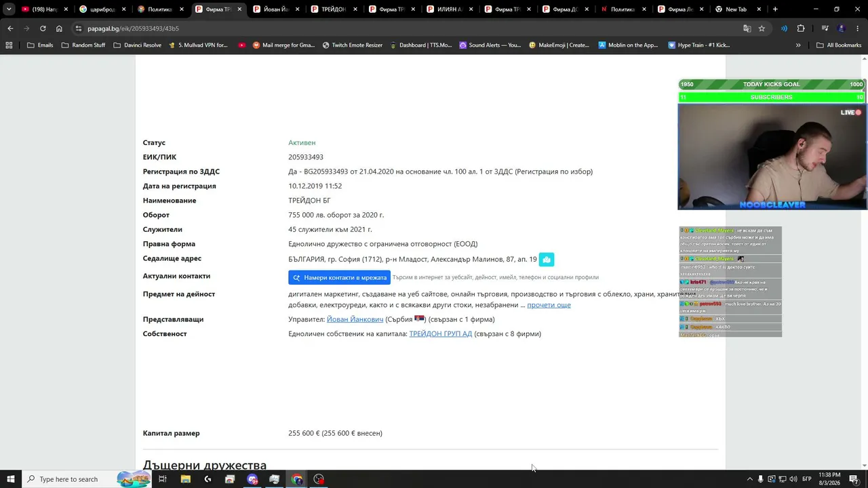Open the ТРЕЙДОН ГРУП АД owner link
This screenshot has width=868, height=488.
[441, 333]
